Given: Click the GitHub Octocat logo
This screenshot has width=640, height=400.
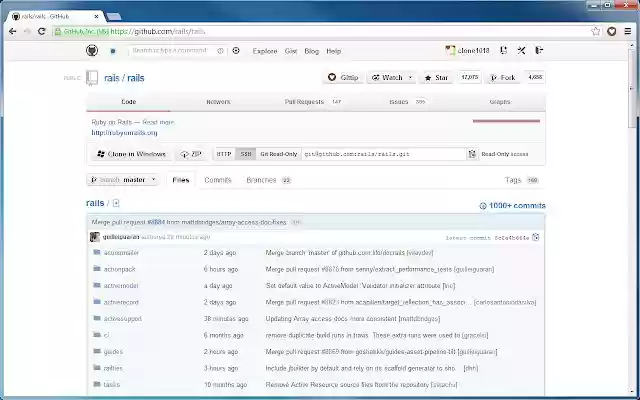Looking at the screenshot, I should 92,51.
